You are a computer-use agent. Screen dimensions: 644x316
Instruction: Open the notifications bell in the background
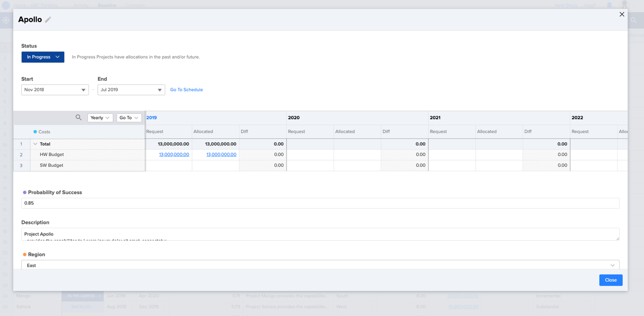point(609,5)
